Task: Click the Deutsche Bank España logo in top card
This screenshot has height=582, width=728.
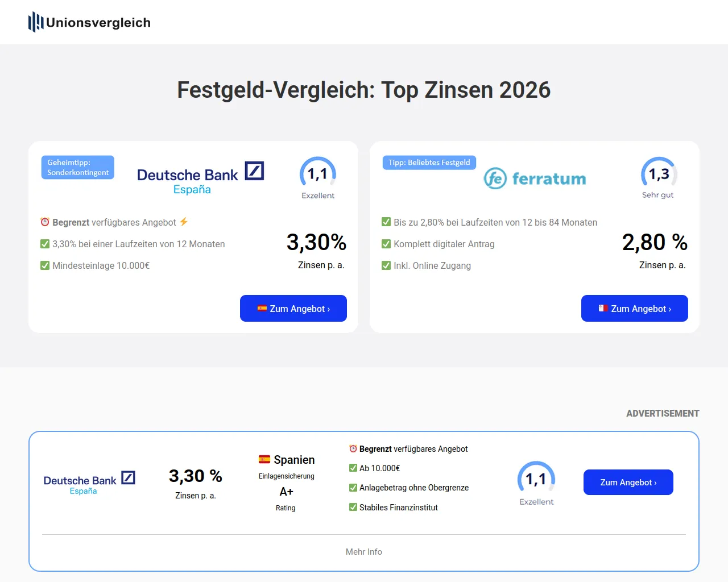Action: tap(201, 179)
